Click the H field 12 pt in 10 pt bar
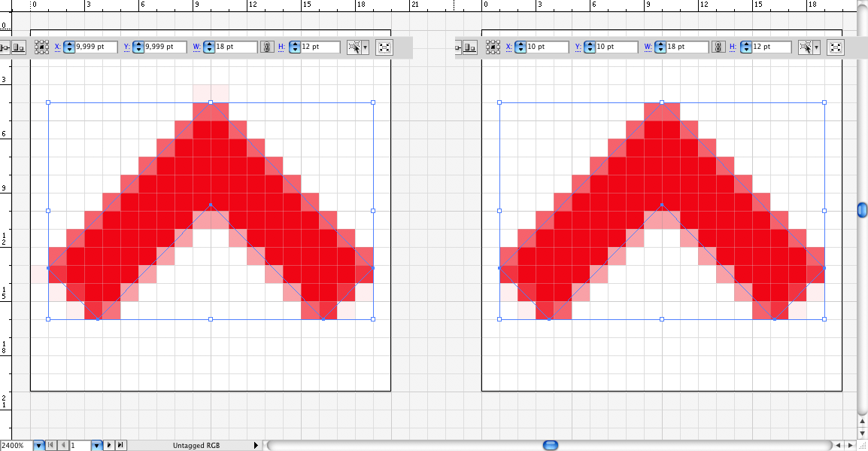This screenshot has height=451, width=868. [771, 47]
